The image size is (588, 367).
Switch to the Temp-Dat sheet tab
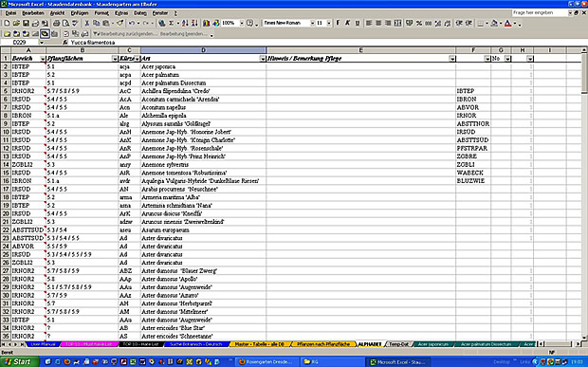(x=398, y=344)
